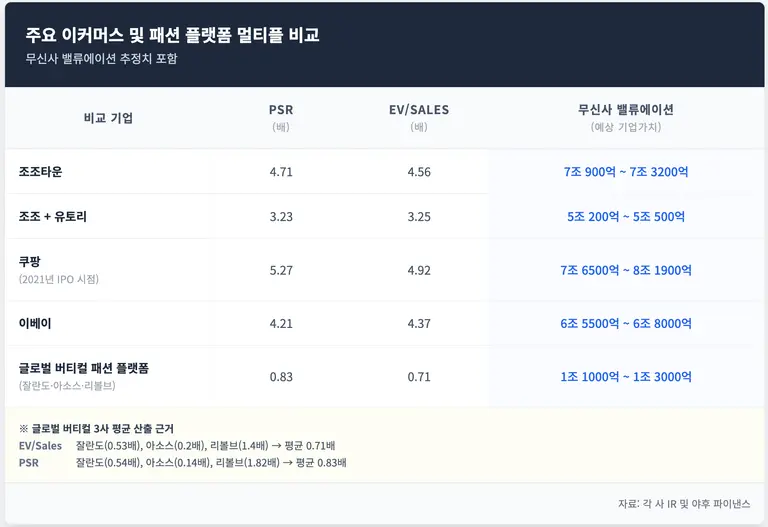The width and height of the screenshot is (768, 527).
Task: Click Coupang's PSR value 5.27
Action: [x=281, y=270]
